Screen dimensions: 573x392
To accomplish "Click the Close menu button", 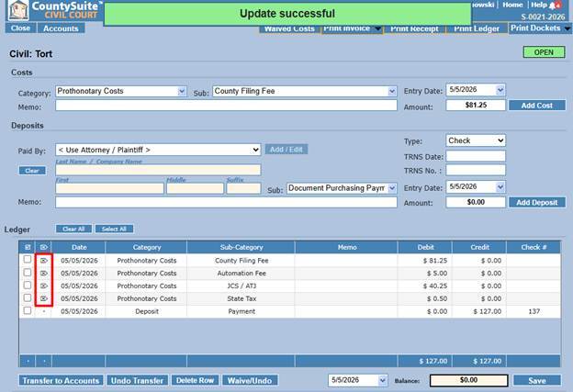I will pos(20,28).
